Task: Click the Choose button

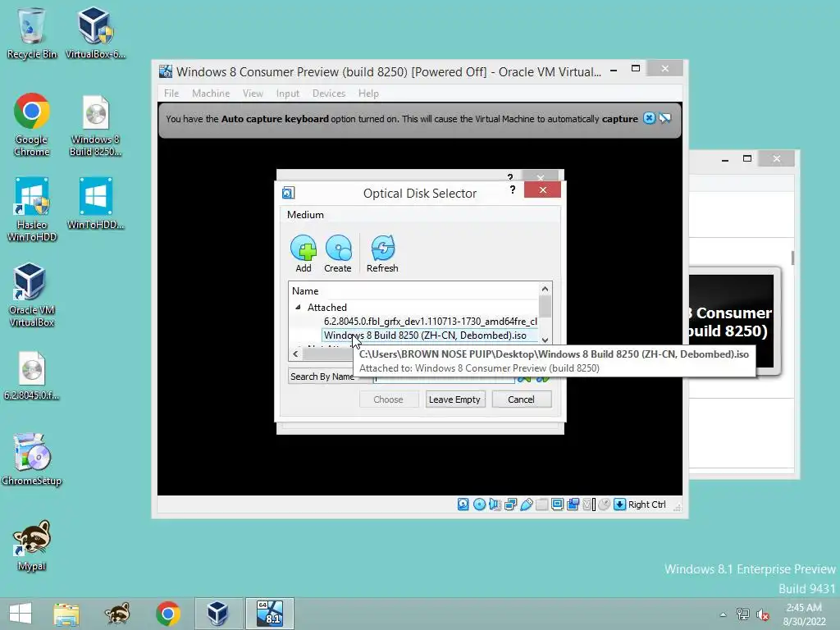Action: [x=388, y=399]
